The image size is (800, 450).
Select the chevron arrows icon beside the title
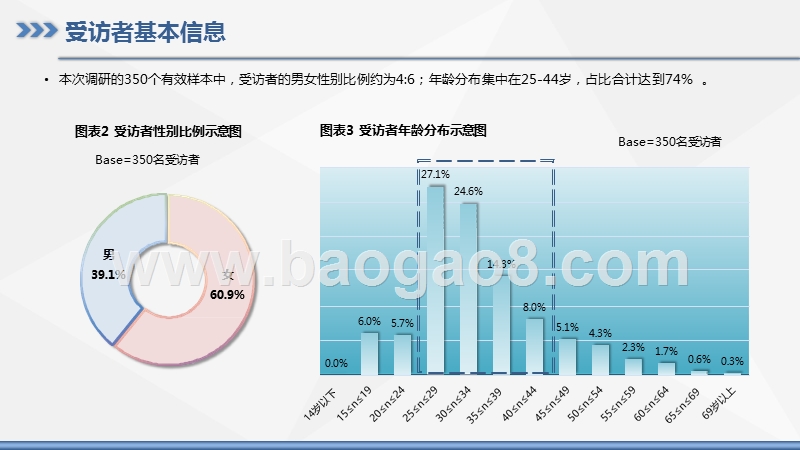tap(36, 30)
